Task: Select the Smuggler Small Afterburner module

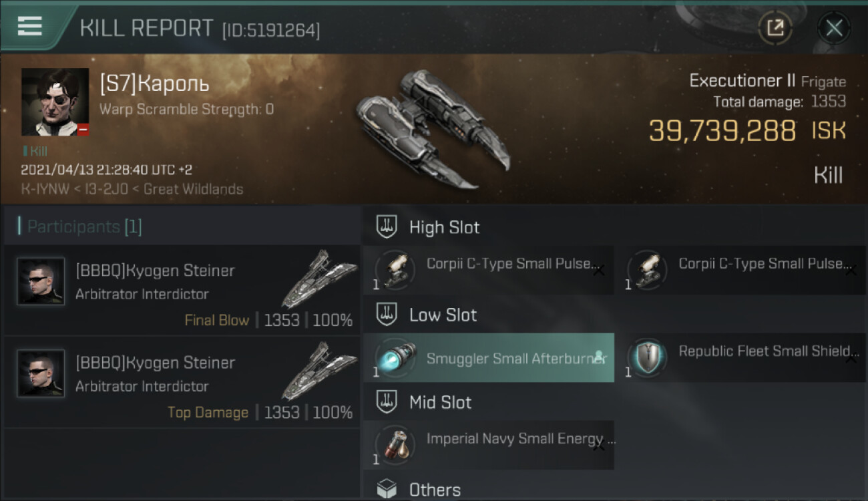Action: [x=489, y=358]
